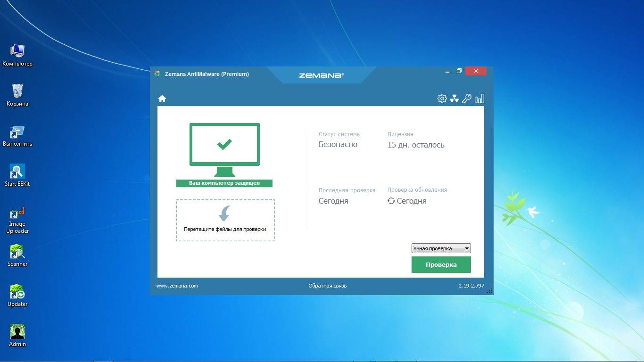
Task: Close the Zemana AntiMalware window
Action: (476, 71)
